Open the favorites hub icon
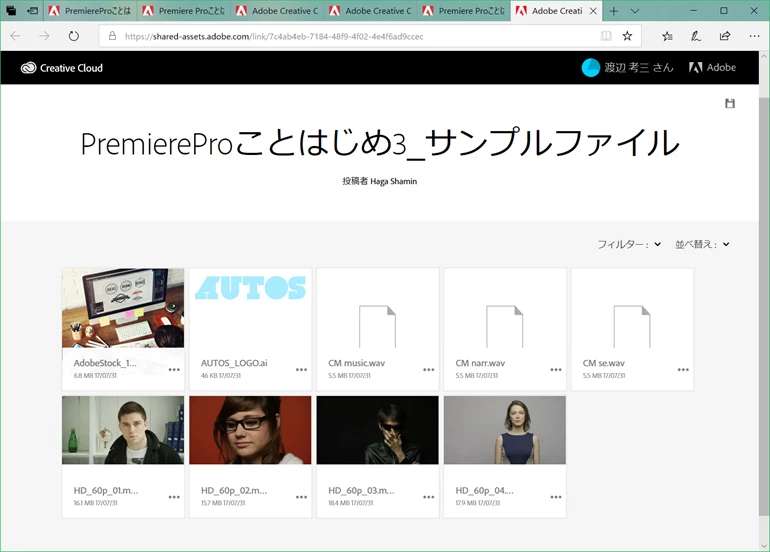Viewport: 770px width, 552px height. coord(667,36)
